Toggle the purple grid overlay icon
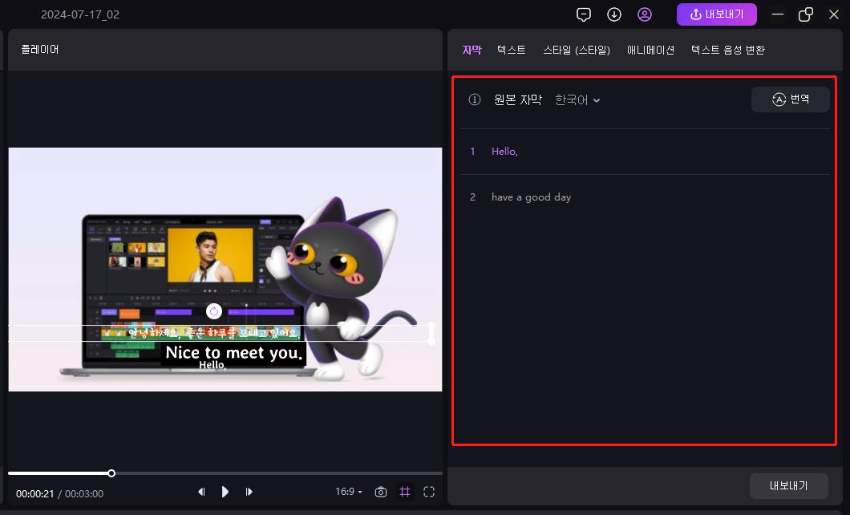Viewport: 850px width, 515px height. pyautogui.click(x=405, y=492)
